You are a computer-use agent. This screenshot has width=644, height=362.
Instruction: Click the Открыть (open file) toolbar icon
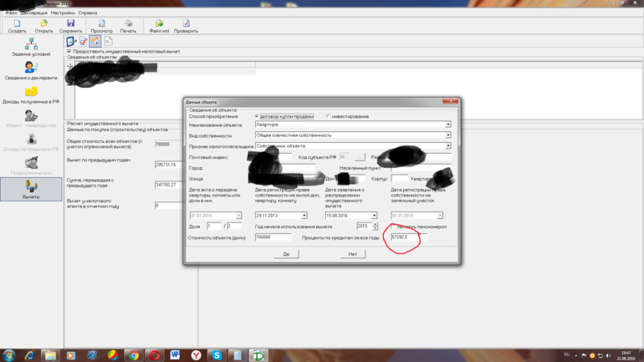tap(43, 25)
